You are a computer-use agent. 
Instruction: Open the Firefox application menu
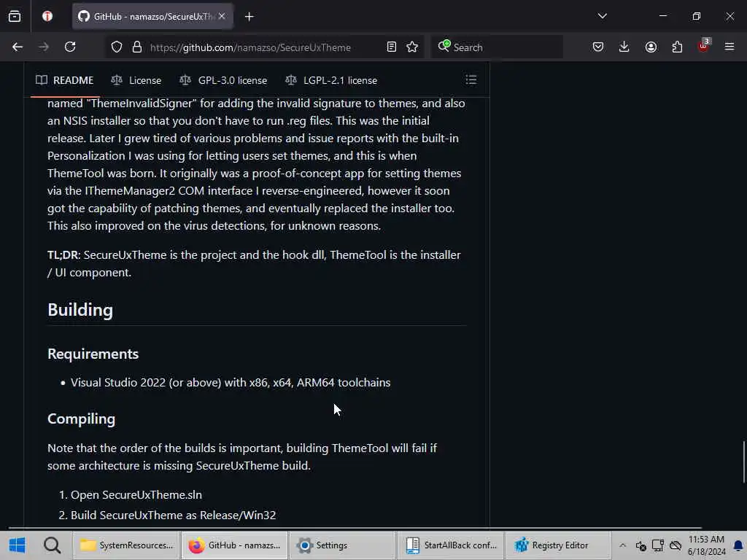point(729,47)
